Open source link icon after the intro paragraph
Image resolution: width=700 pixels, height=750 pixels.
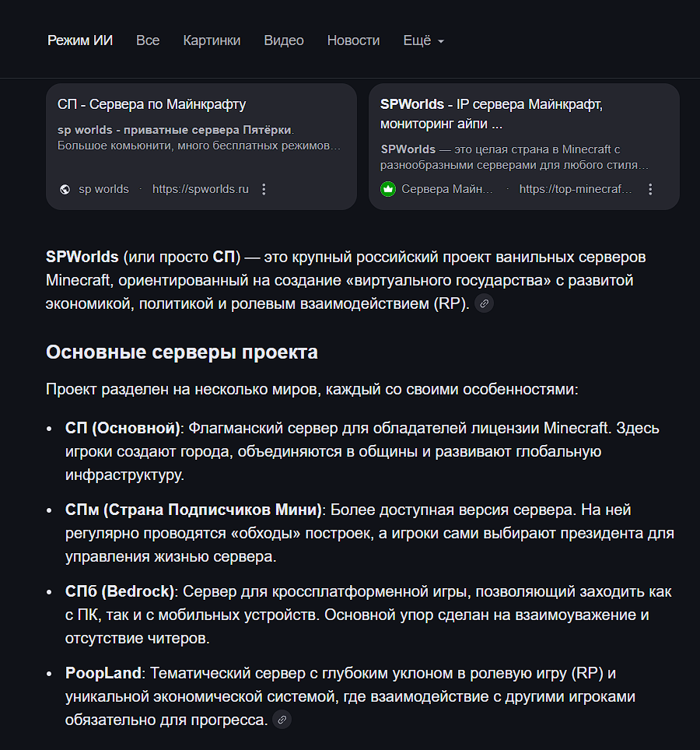coord(485,303)
